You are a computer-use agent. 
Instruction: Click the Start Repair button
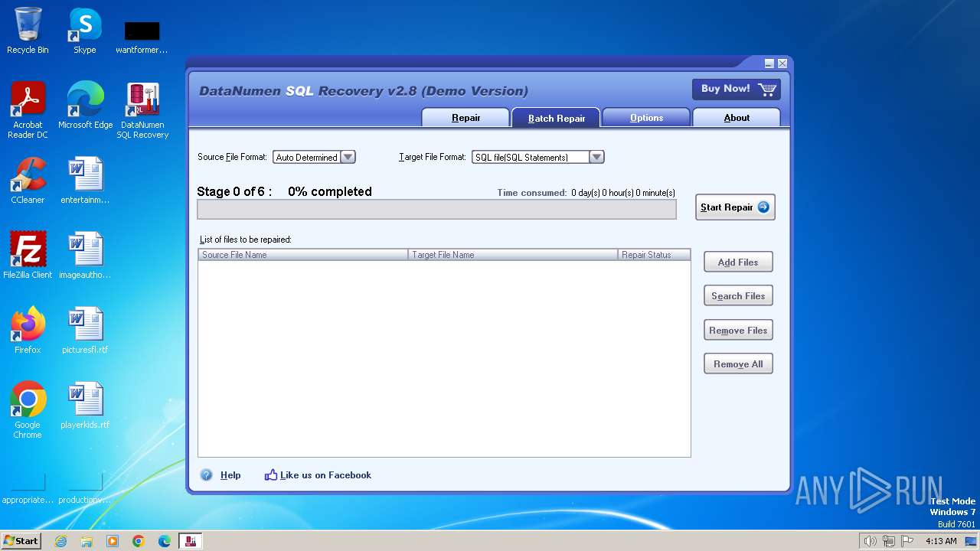(735, 207)
